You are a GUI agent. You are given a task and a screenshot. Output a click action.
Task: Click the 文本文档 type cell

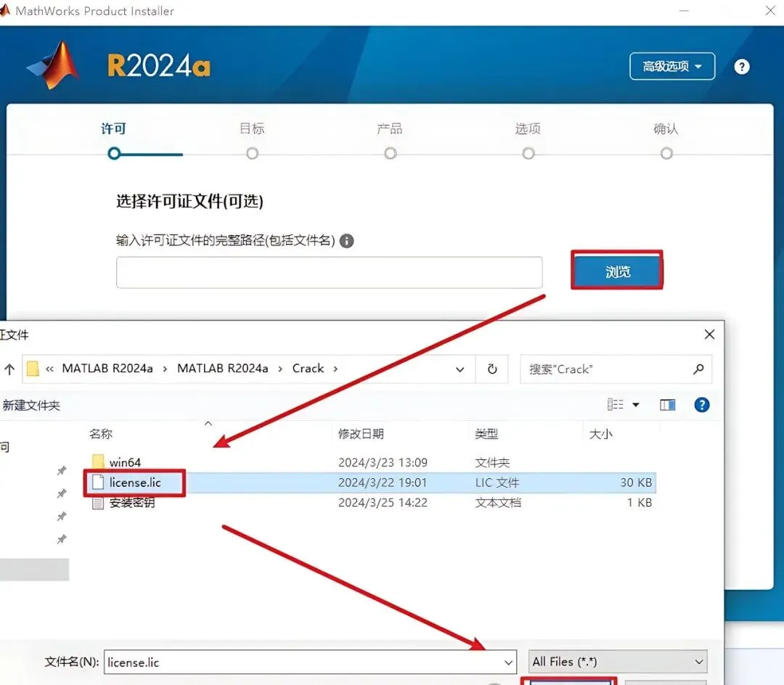tap(497, 503)
